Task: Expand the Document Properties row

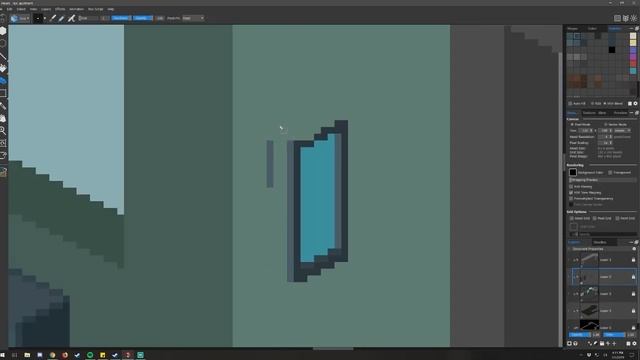Action: coord(570,249)
